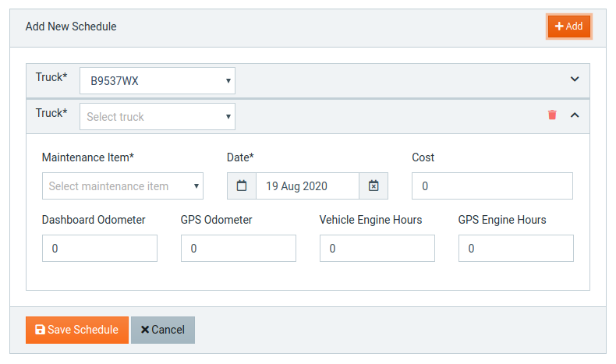
Task: Focus the Vehicle Engine Hours field
Action: [x=377, y=248]
